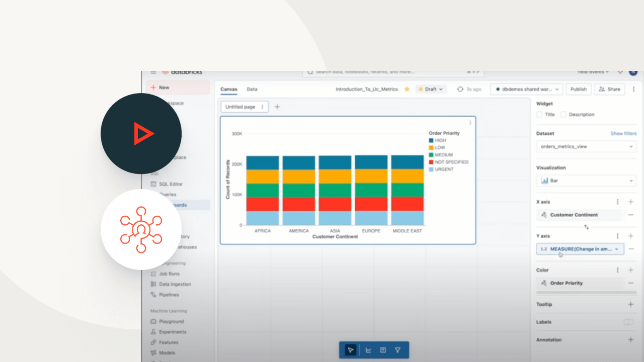Select the text box tool in bottom toolbar
Viewport: 644px width, 362px height.
click(383, 350)
